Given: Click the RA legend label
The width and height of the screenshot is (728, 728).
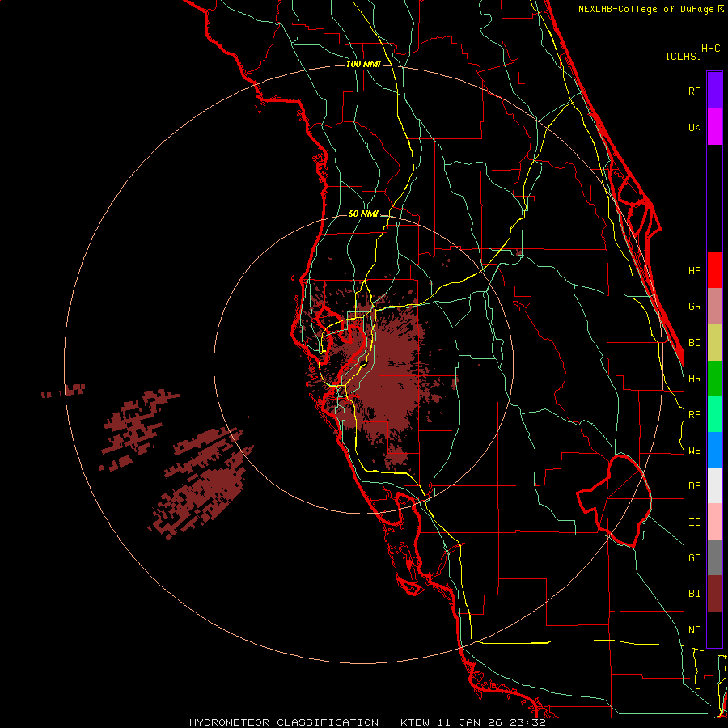Looking at the screenshot, I should 694,415.
